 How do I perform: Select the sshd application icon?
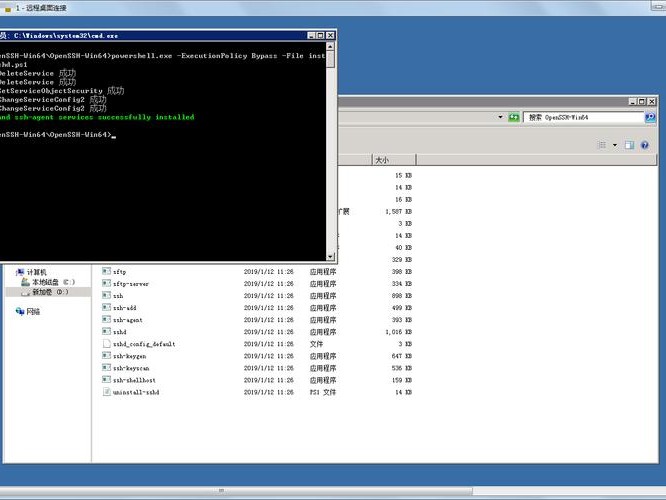coord(106,331)
